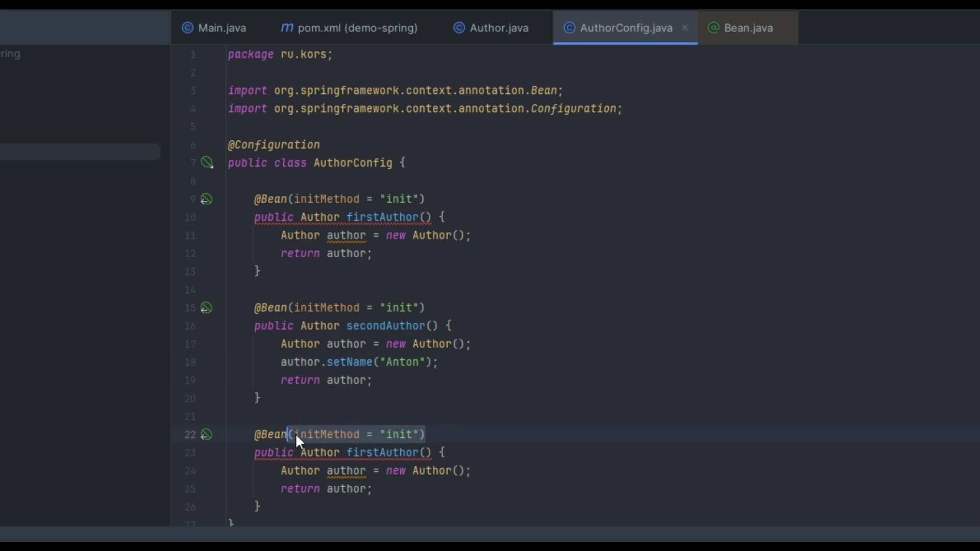Screen dimensions: 980x551
Task: Click the underlined author variable on line 24
Action: [346, 471]
